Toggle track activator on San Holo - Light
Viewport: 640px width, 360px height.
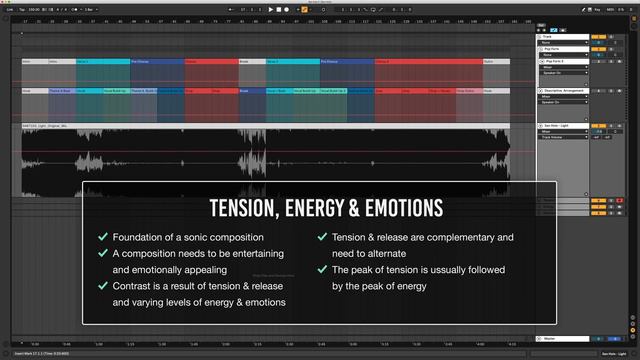tap(598, 126)
